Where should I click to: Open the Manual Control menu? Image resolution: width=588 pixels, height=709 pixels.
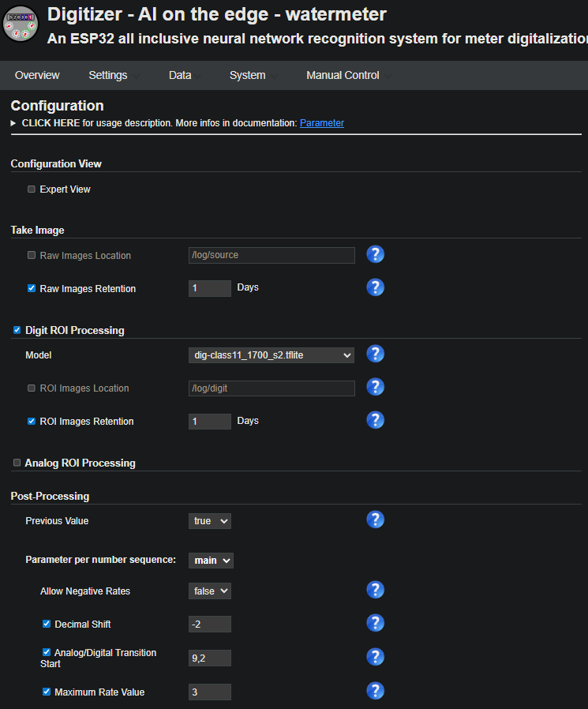coord(343,75)
